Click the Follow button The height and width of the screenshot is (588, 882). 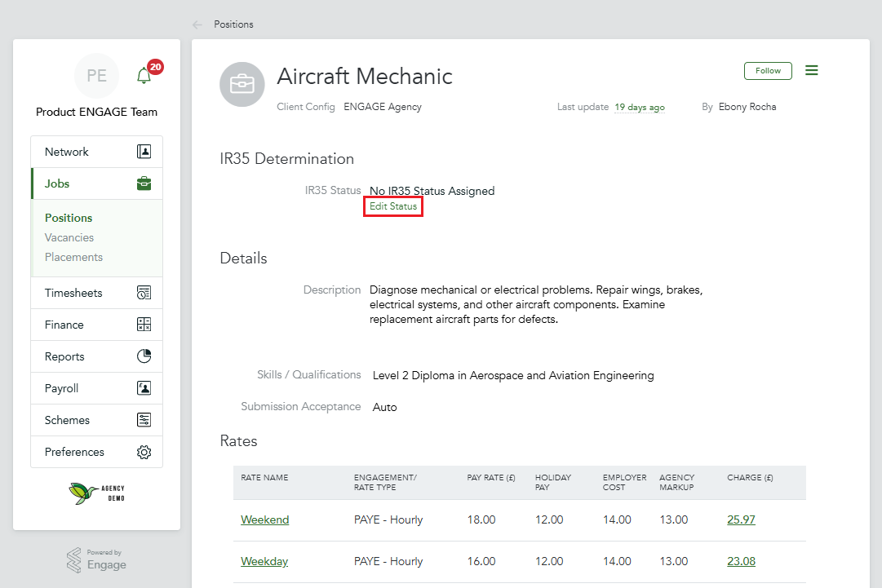(x=768, y=71)
